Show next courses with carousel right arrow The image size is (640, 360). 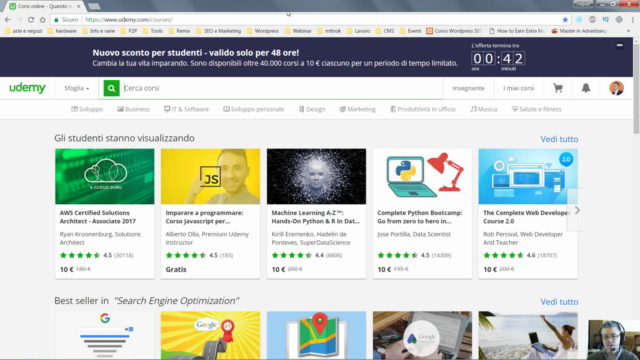(577, 210)
